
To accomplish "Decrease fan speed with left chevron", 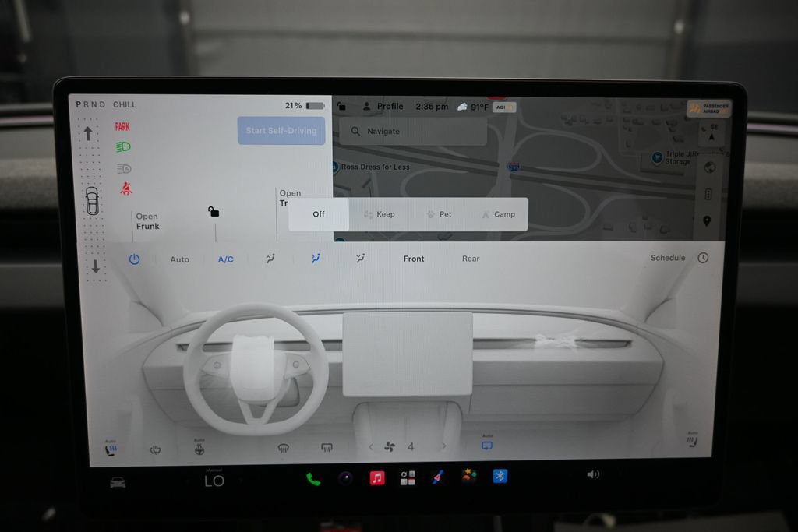I will [x=370, y=447].
